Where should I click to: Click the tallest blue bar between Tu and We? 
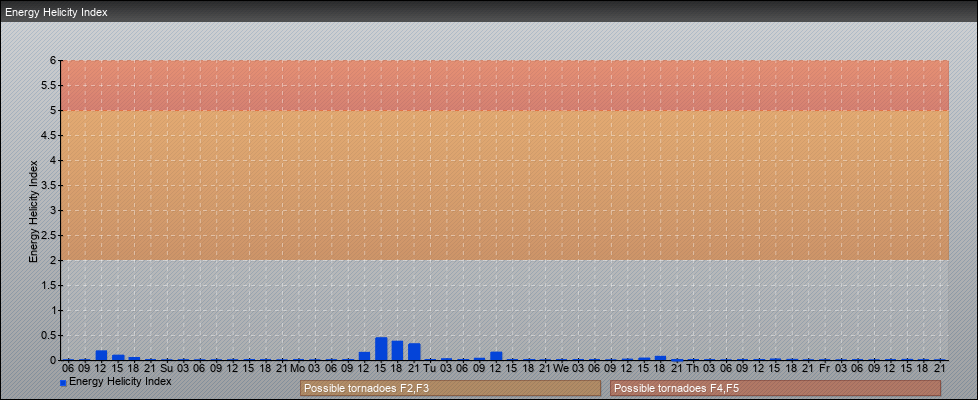[x=496, y=356]
